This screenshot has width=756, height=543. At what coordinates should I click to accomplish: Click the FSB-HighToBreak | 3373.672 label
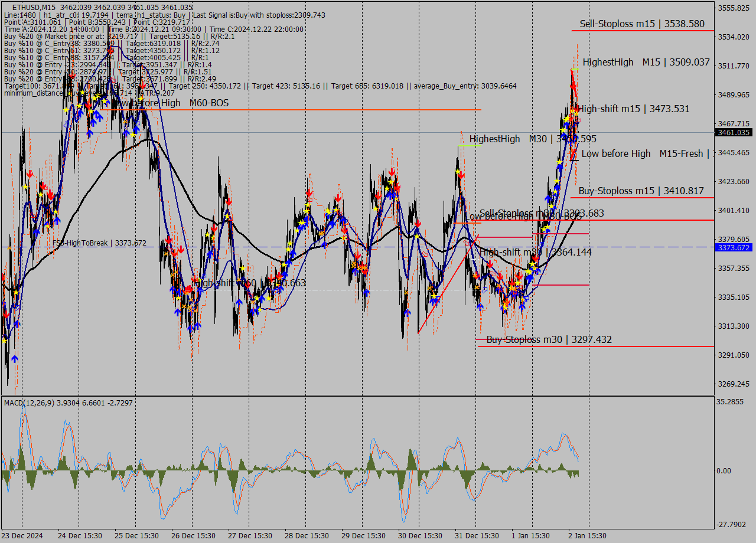[x=99, y=243]
